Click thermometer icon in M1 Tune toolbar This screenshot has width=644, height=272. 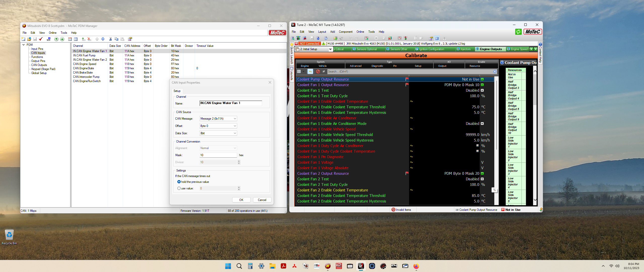(406, 38)
